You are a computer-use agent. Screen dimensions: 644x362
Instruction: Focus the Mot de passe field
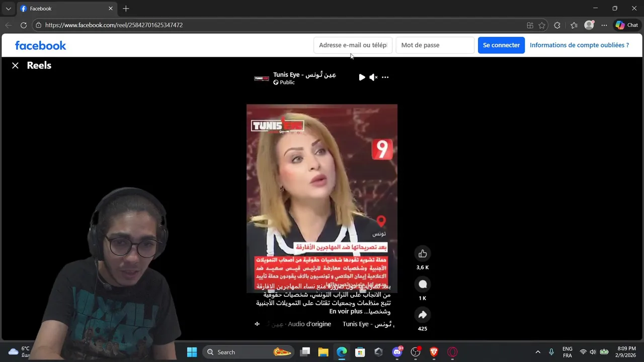435,45
